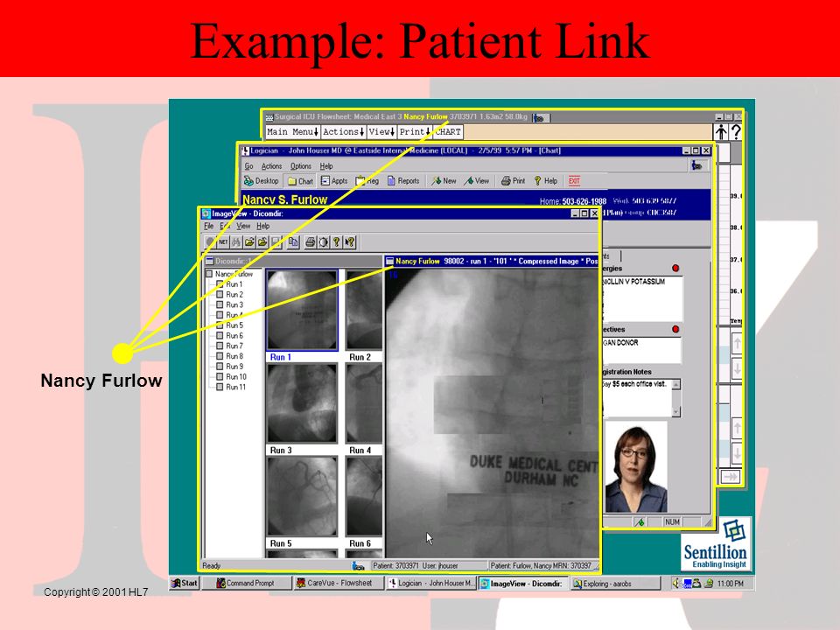Viewport: 840px width, 630px height.
Task: Open the View dropdown in Flowsheet
Action: [381, 132]
